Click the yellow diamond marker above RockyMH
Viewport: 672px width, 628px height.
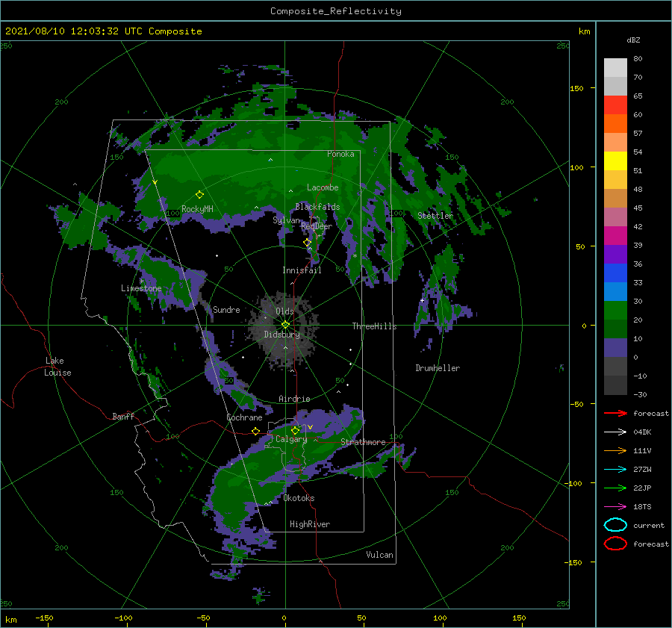point(199,195)
